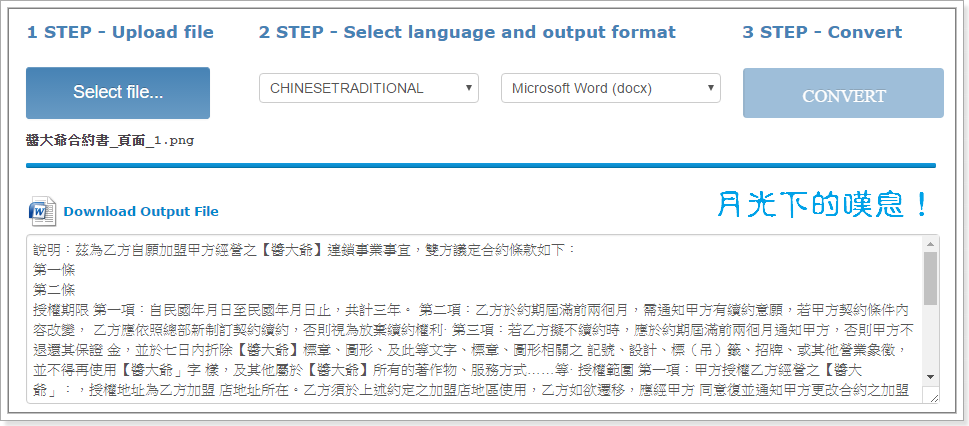Select the "2 STEP - Select language" heading

click(x=467, y=32)
